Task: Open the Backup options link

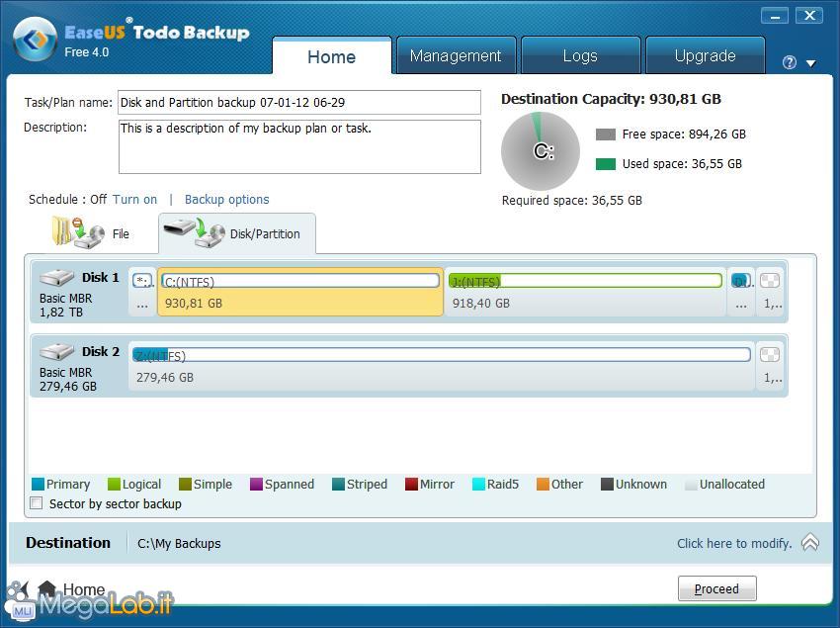Action: point(226,199)
